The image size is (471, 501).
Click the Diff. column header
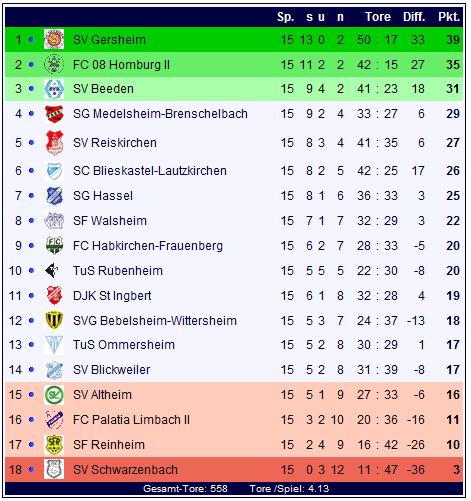pos(414,17)
